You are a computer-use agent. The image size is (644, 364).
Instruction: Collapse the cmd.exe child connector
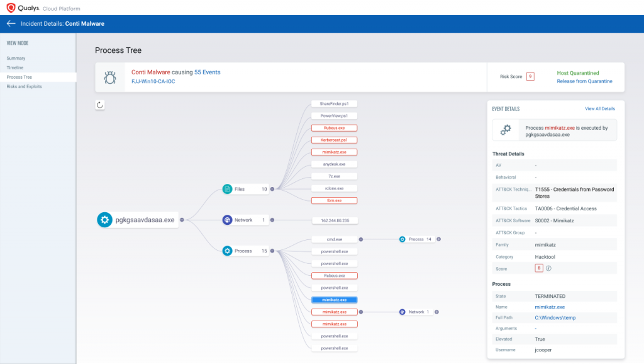[360, 239]
